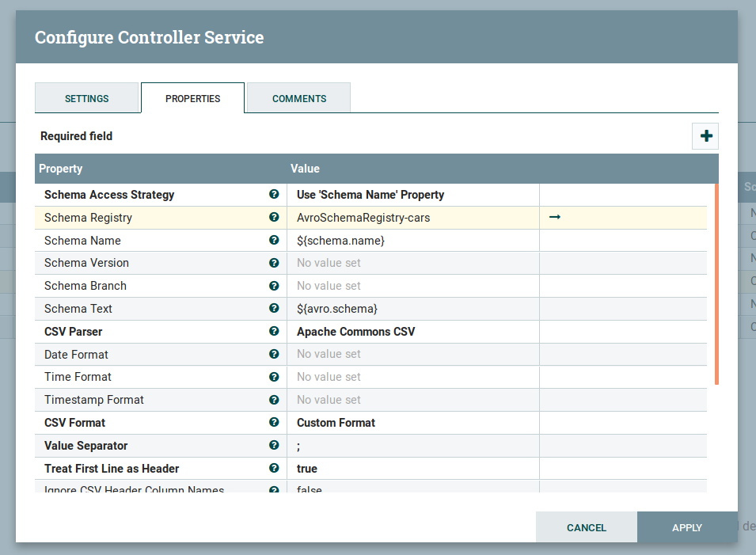Cancel the controller service configuration

tap(586, 527)
